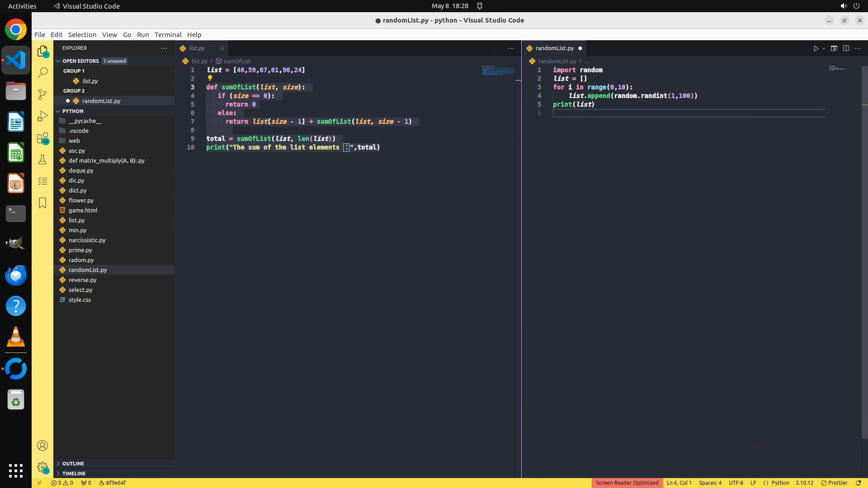Click the lightbulb code action icon
Viewport: 868px width, 488px height.
point(210,78)
